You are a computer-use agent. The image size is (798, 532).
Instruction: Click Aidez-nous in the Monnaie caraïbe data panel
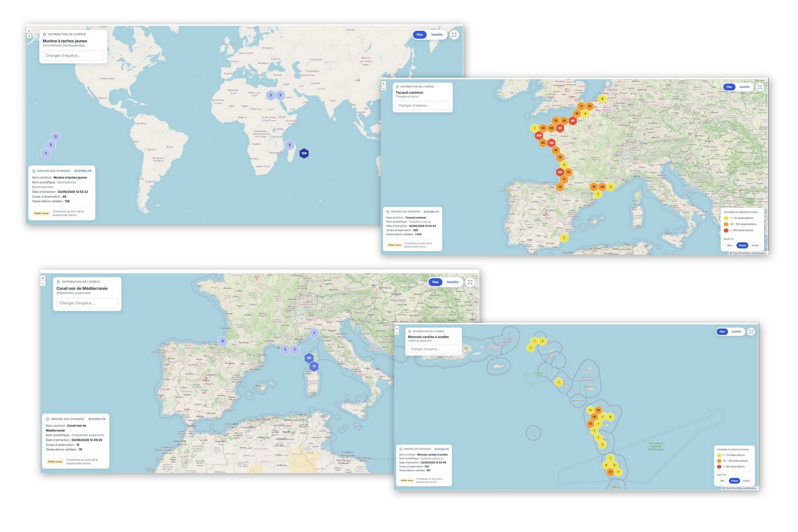407,481
